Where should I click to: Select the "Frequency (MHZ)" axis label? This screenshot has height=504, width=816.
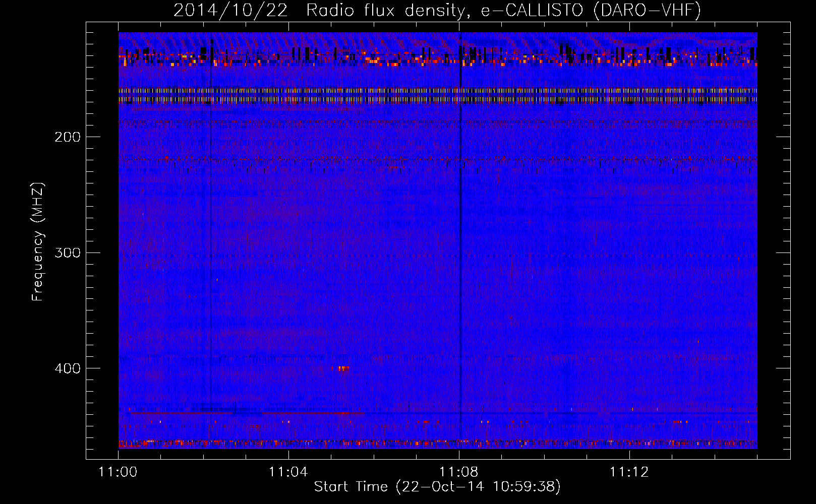(38, 242)
